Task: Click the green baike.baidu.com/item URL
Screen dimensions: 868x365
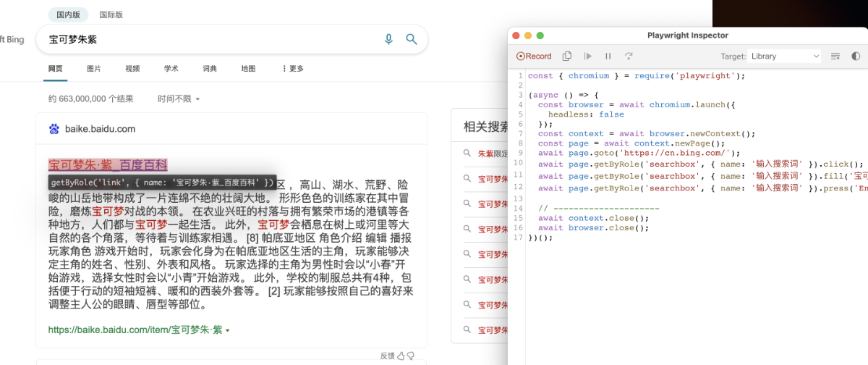Action: 135,330
